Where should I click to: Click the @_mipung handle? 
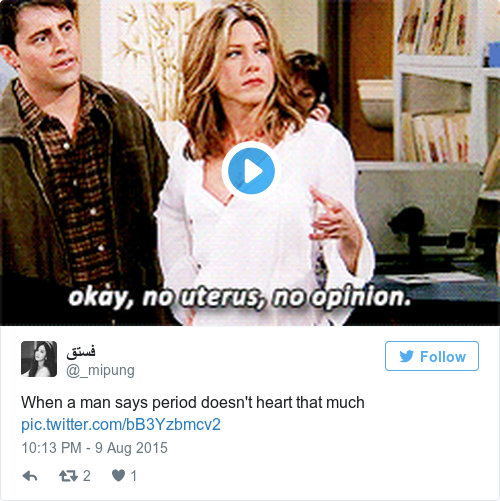(x=100, y=370)
